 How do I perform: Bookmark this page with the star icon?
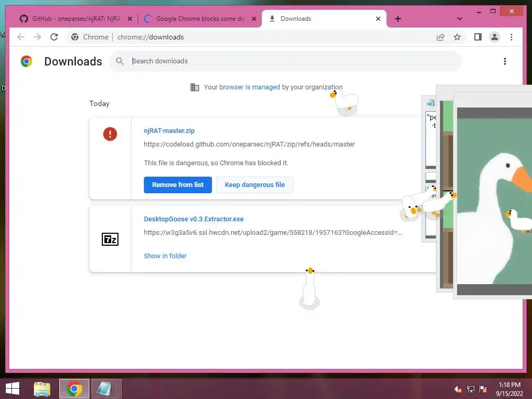457,37
